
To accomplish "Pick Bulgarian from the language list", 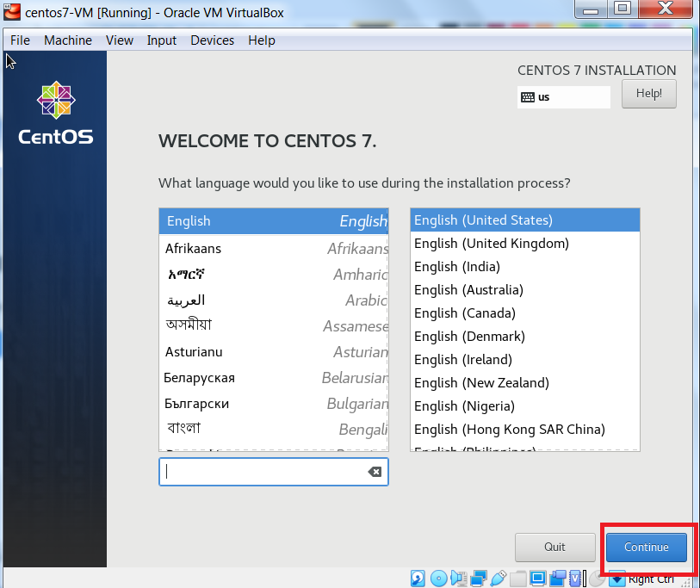I will (196, 403).
